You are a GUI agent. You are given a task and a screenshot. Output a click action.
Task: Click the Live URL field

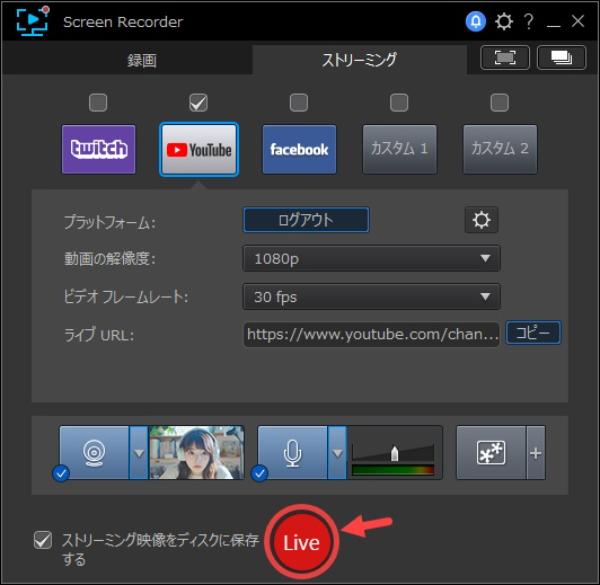[372, 335]
